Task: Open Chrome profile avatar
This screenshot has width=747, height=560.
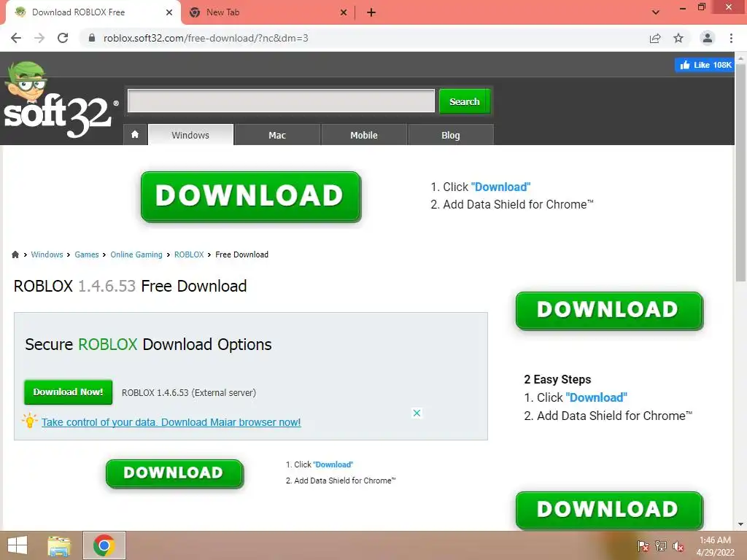Action: 708,38
